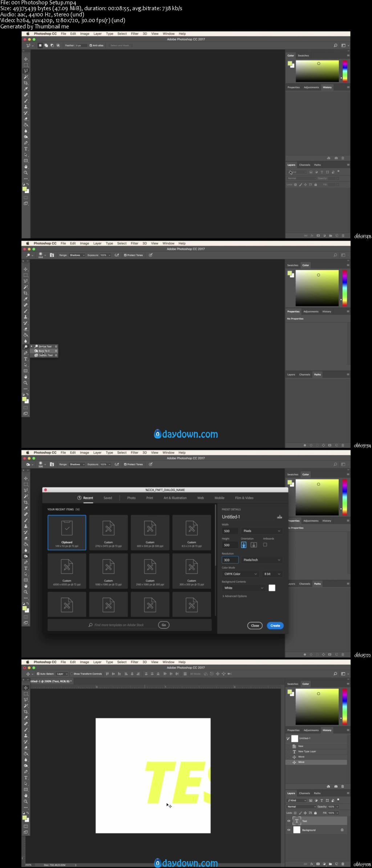Click the white Background Contents color swatch

coord(272,588)
